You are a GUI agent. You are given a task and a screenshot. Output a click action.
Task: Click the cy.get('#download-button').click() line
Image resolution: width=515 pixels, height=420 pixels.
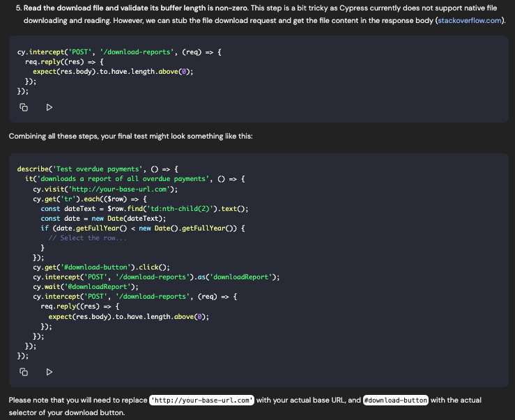(101, 267)
